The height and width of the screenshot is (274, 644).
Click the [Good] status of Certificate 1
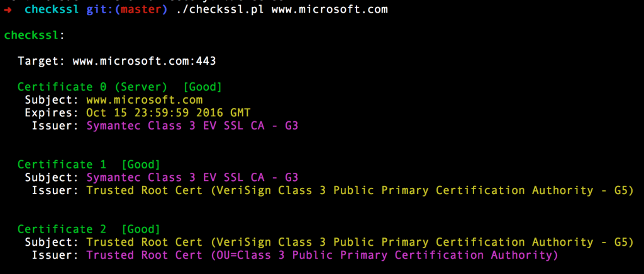141,165
